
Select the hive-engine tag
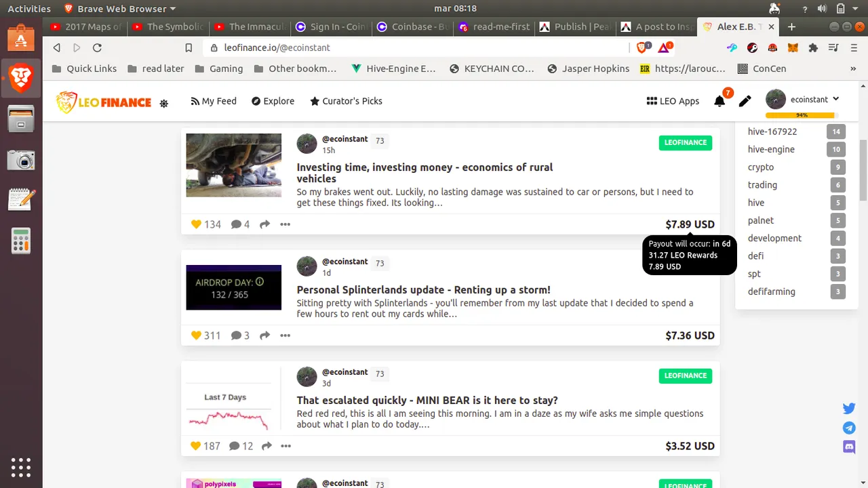[771, 149]
